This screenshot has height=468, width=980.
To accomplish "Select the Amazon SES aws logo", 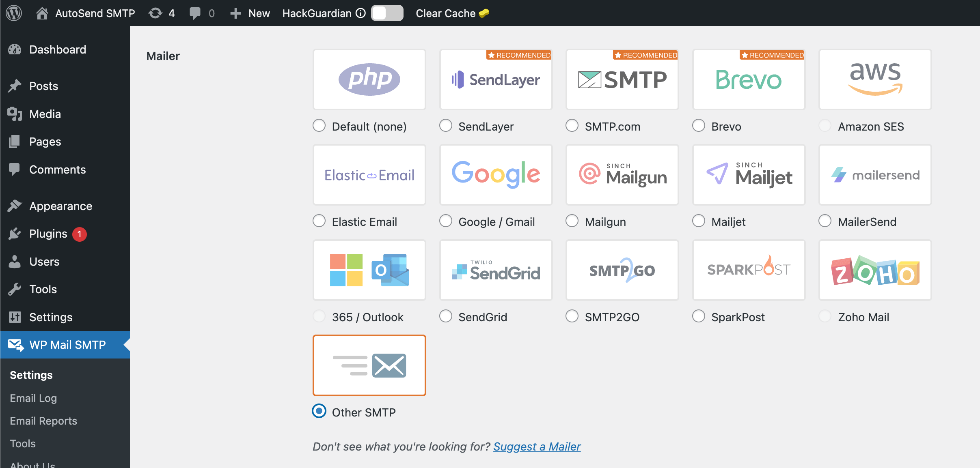I will tap(874, 79).
